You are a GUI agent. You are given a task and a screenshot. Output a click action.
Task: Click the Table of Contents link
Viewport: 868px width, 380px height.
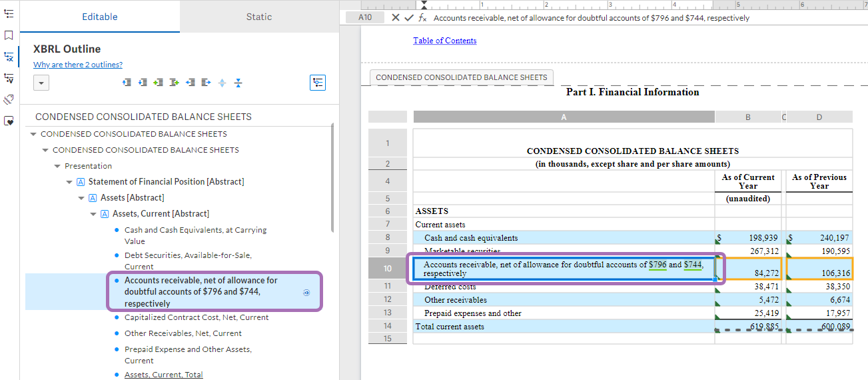point(444,41)
